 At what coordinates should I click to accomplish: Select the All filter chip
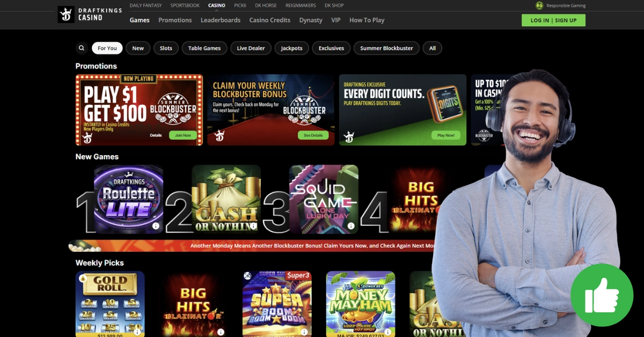(433, 48)
